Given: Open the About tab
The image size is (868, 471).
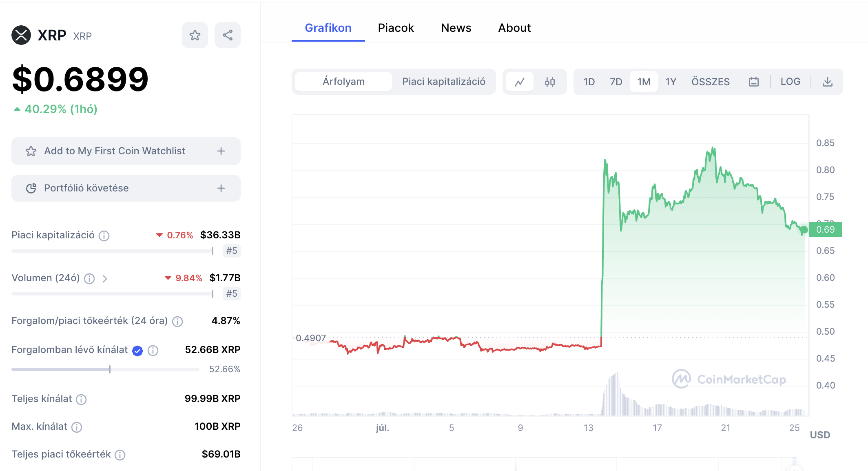Looking at the screenshot, I should coord(514,28).
